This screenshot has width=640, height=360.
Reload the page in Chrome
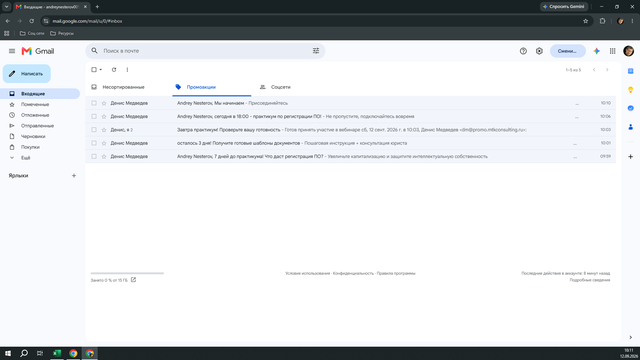point(31,21)
